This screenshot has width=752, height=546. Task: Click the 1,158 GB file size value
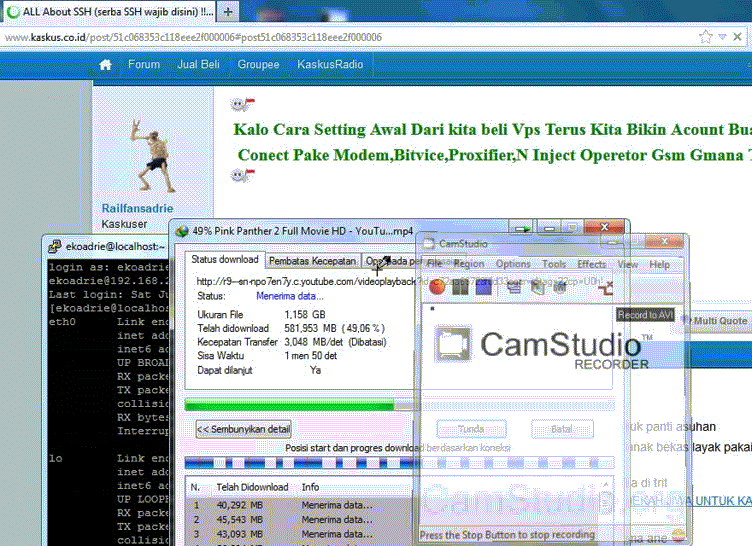[x=305, y=315]
